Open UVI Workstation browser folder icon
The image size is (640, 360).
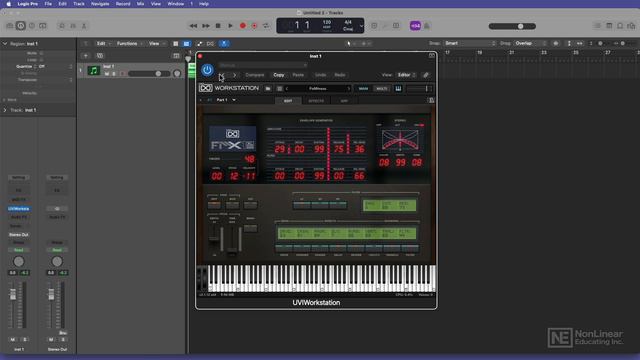(268, 89)
